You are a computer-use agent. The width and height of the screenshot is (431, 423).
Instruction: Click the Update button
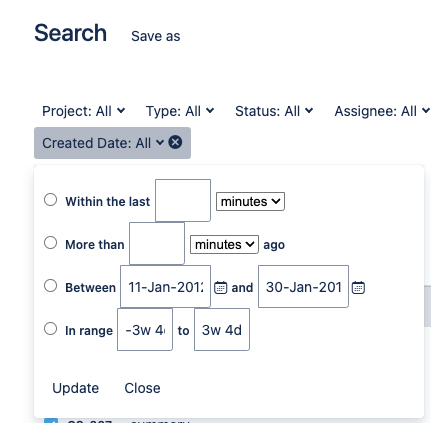coord(76,388)
